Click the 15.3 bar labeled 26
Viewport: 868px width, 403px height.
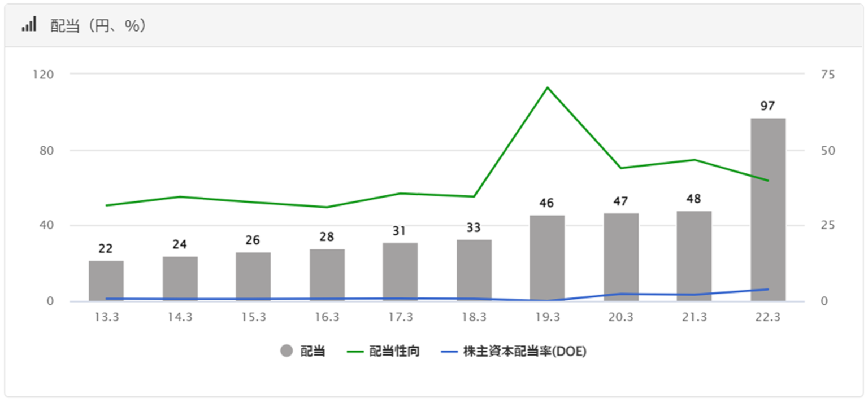click(x=253, y=277)
